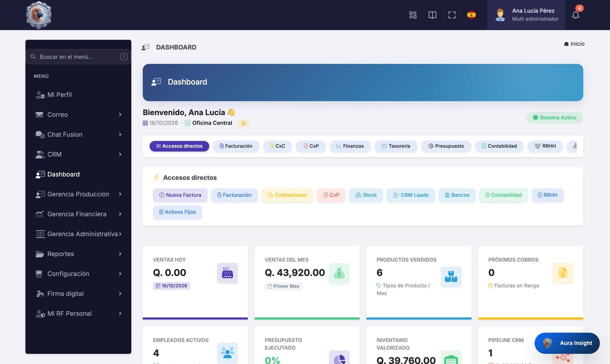Open the apps grid icon in header

[x=413, y=15]
